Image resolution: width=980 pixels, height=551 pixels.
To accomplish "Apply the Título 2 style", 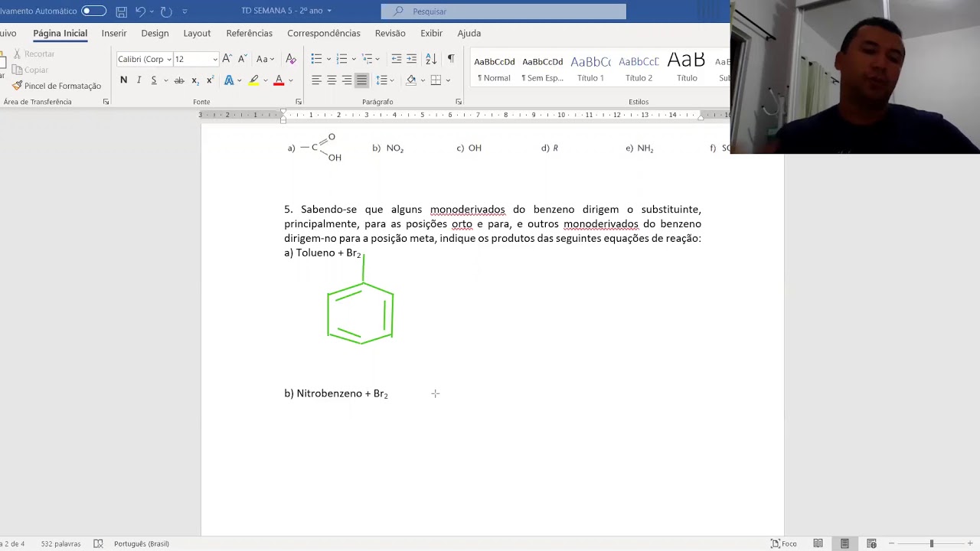I will 639,67.
